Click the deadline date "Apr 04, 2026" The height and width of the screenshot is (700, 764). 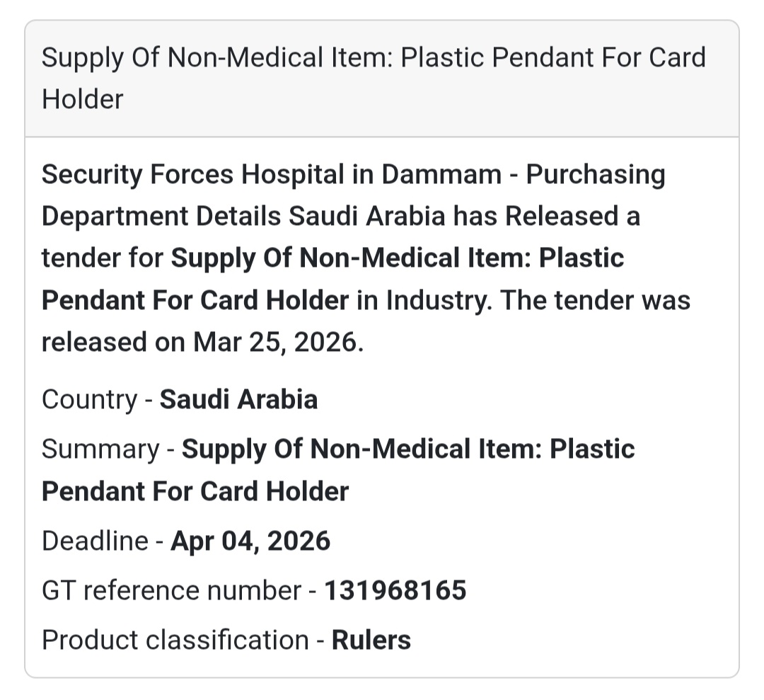point(250,541)
